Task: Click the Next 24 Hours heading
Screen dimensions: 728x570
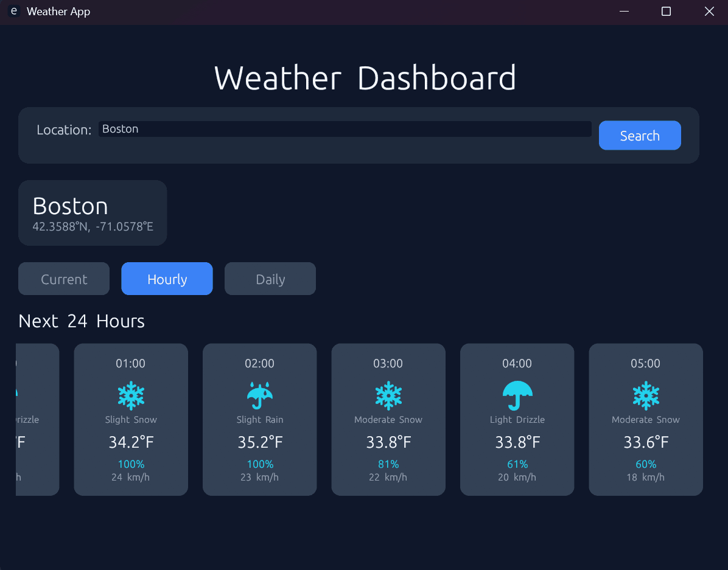Action: click(82, 321)
